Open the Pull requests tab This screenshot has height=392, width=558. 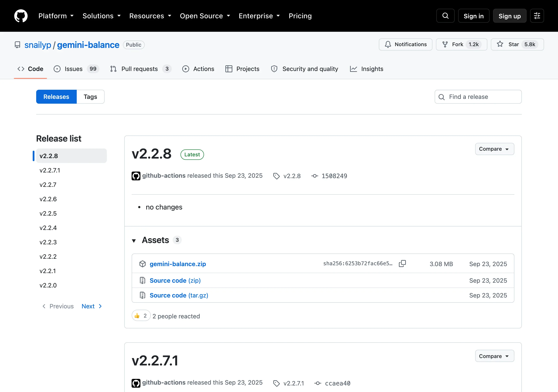click(141, 69)
